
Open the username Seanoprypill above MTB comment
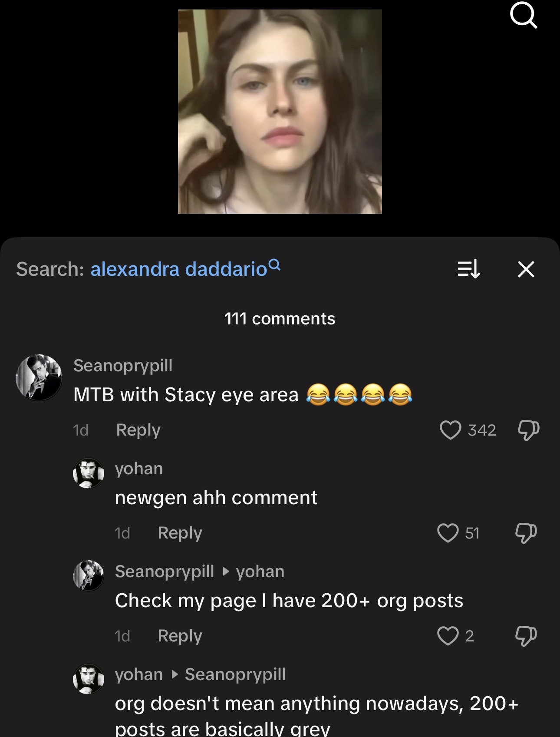[x=123, y=366]
